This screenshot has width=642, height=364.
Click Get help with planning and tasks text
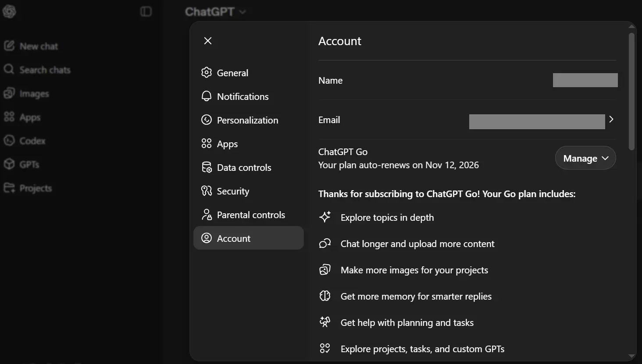[407, 323]
